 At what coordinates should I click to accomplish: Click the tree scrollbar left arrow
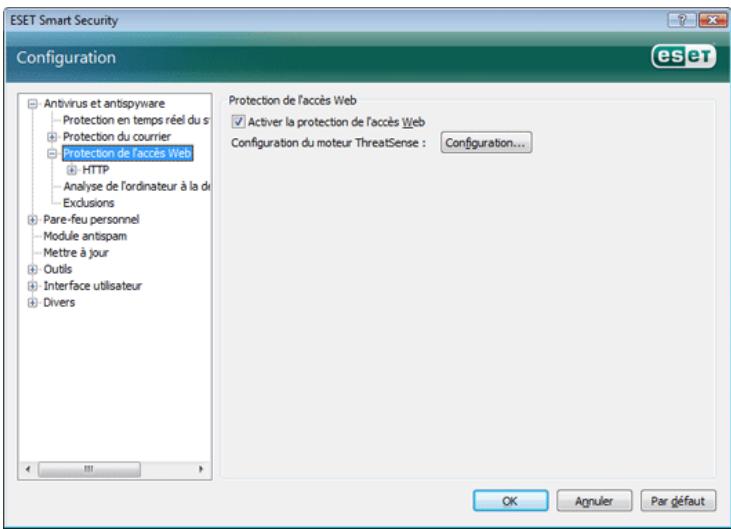28,469
